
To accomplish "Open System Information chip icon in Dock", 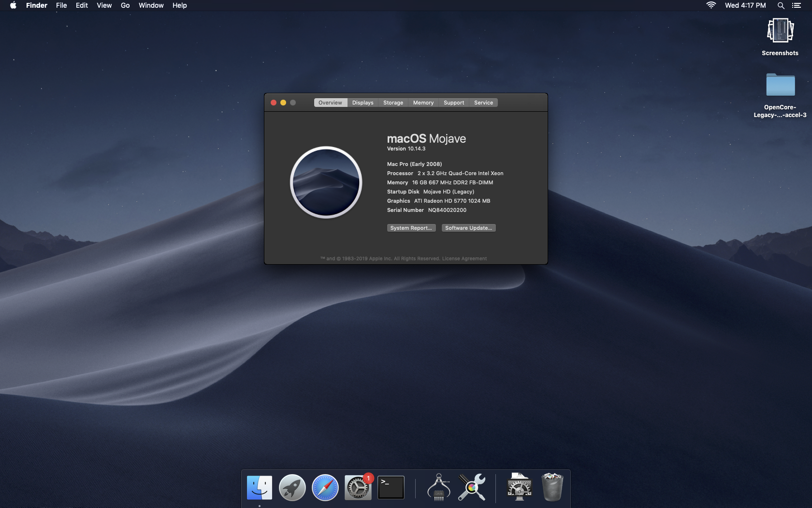I will point(438,487).
